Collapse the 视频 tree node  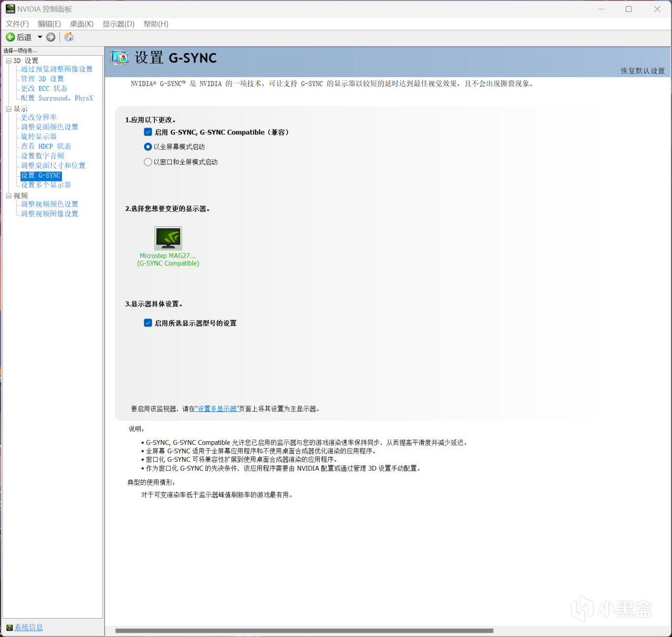(8, 196)
